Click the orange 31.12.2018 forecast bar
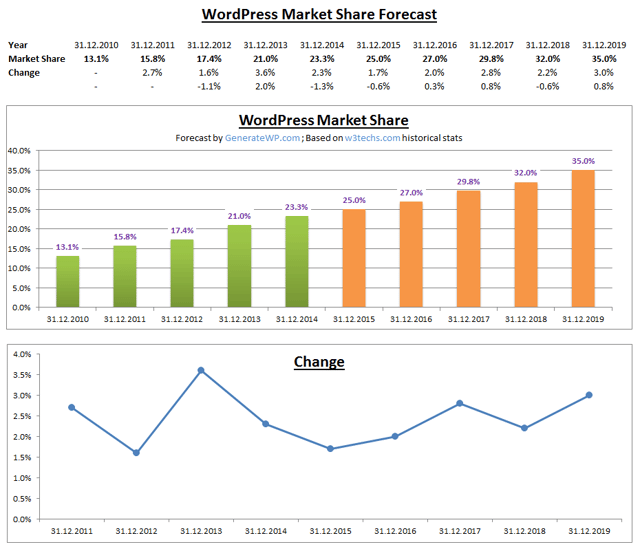The height and width of the screenshot is (549, 640). [526, 245]
